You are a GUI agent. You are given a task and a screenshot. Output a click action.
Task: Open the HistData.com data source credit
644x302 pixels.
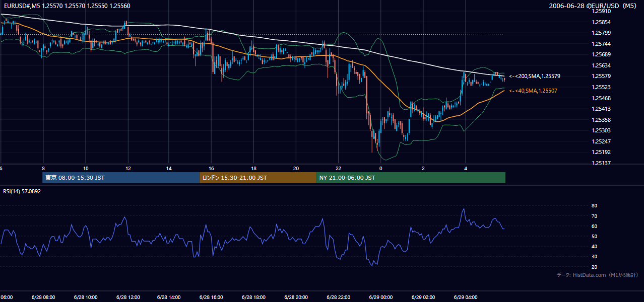(598, 275)
